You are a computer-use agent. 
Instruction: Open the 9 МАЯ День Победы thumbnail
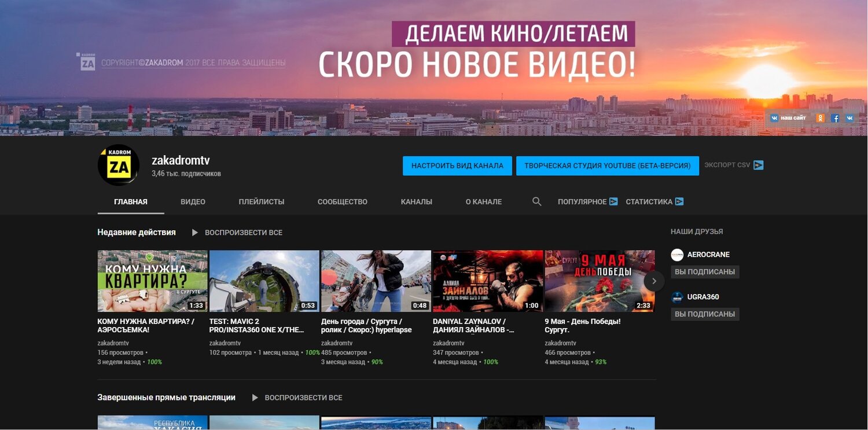click(599, 281)
